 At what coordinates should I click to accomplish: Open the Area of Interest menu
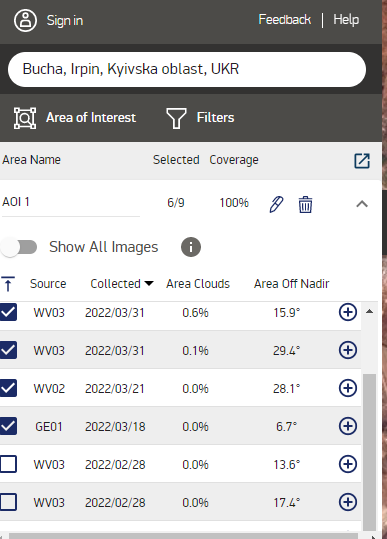point(91,118)
